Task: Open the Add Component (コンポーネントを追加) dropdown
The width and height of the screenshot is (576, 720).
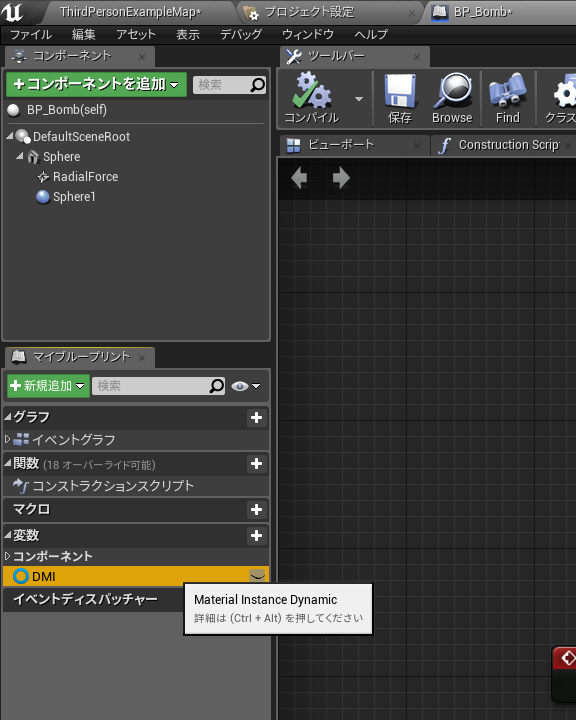Action: pos(96,84)
